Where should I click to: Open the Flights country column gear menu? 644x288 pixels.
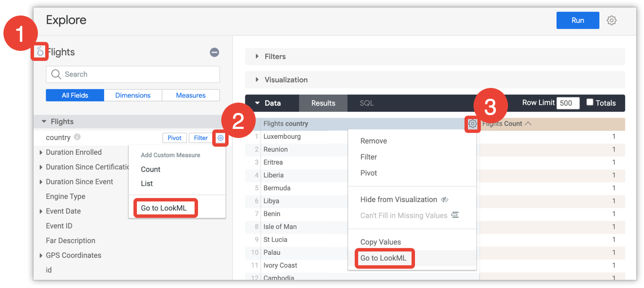472,124
